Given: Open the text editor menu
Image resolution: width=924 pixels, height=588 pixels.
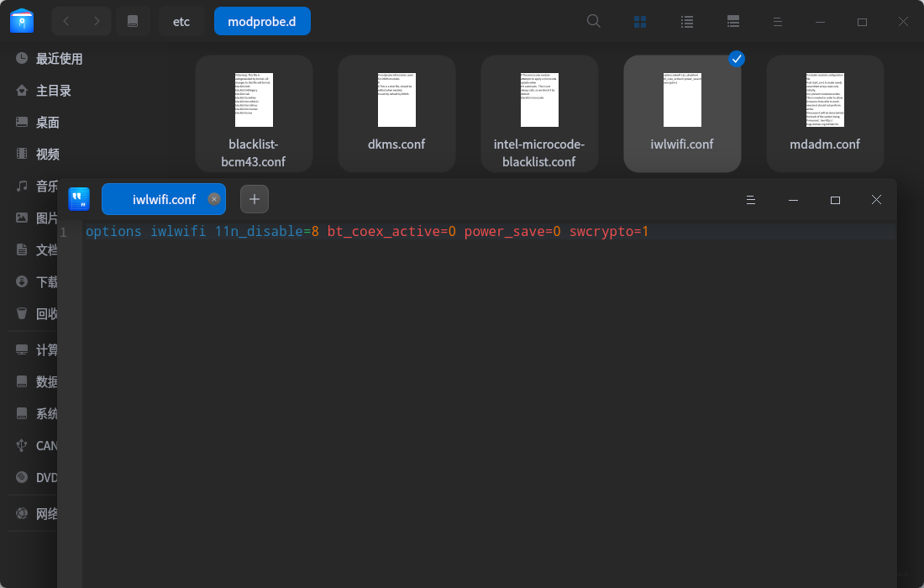Looking at the screenshot, I should (751, 200).
